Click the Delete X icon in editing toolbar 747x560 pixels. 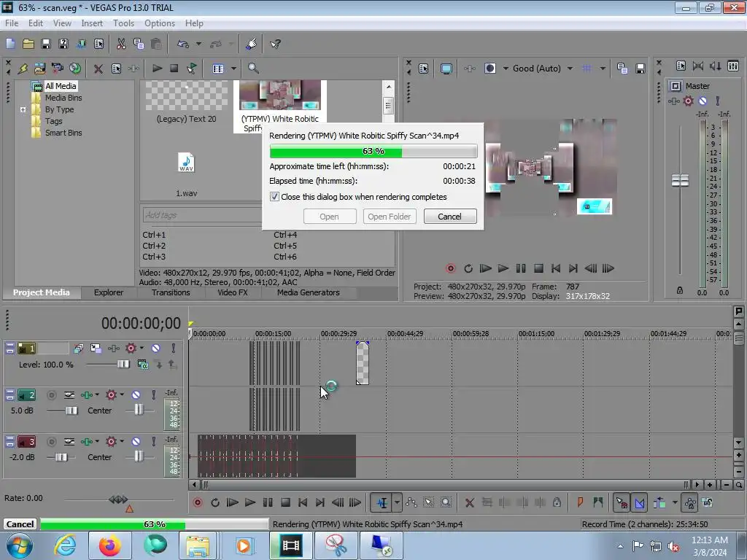click(x=469, y=502)
